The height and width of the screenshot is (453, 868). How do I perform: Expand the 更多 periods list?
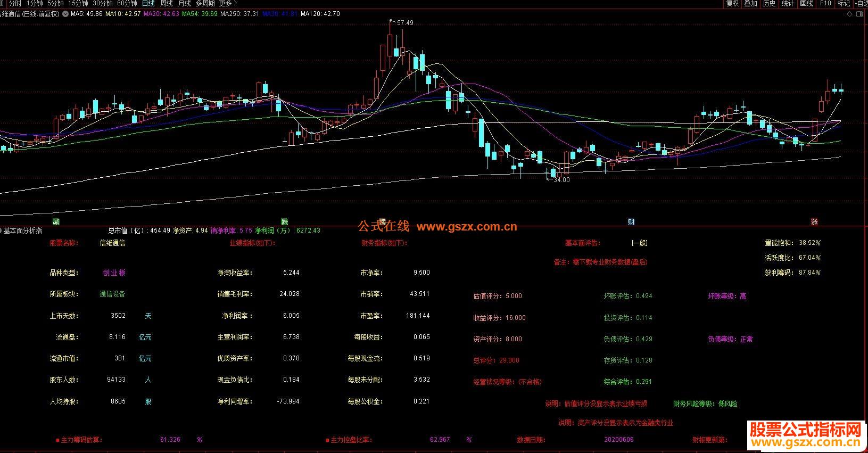(228, 3)
